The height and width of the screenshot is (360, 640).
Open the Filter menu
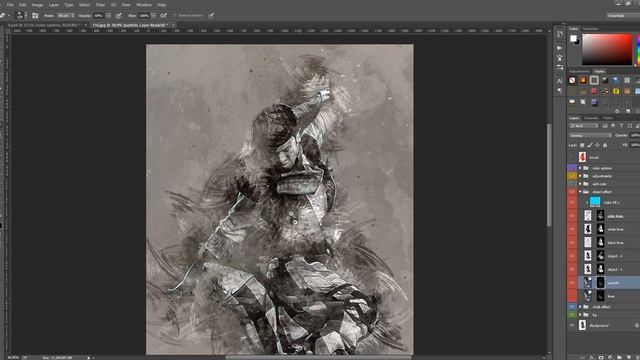pos(100,5)
